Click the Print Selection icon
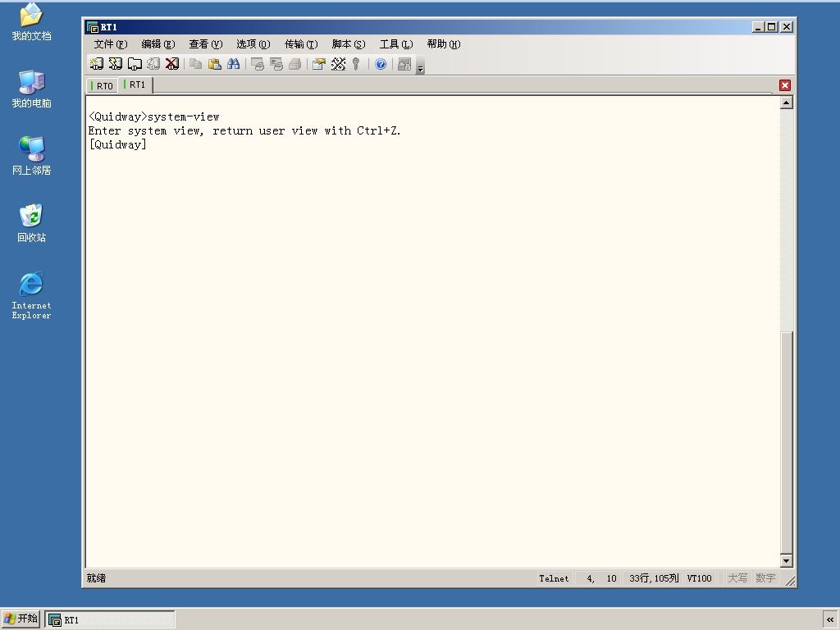 coord(276,64)
